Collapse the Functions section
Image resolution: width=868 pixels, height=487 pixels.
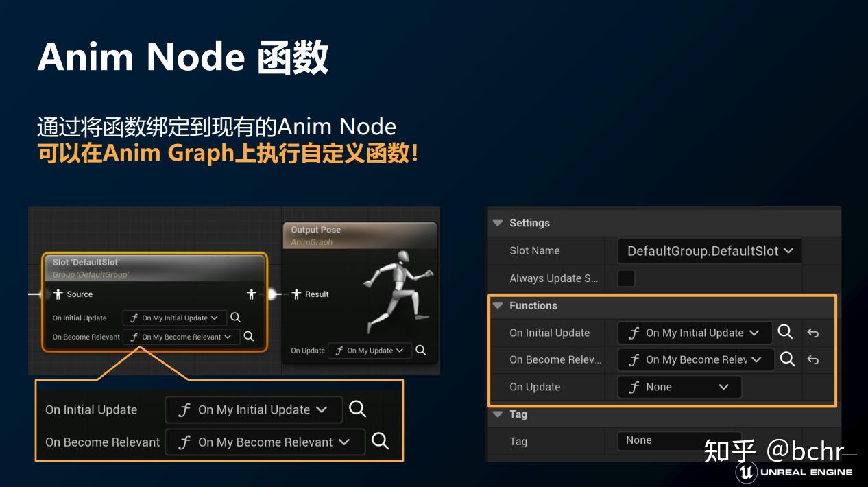[x=497, y=305]
